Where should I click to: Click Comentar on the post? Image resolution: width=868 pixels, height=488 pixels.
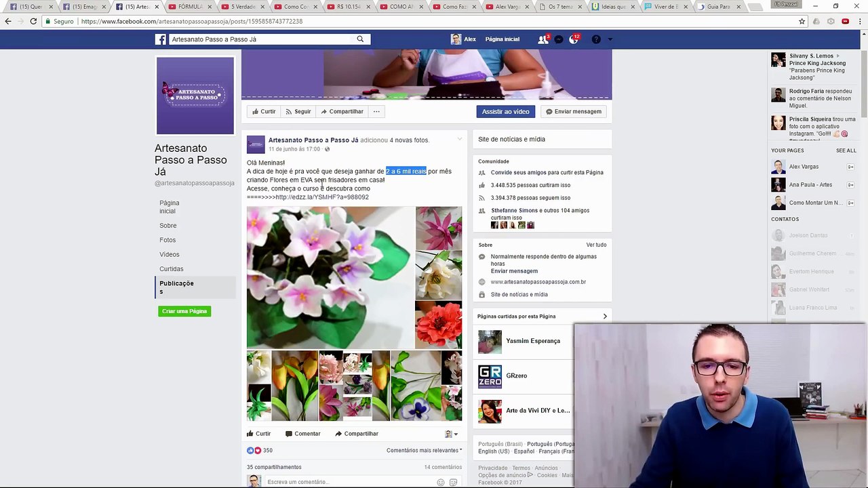(302, 434)
